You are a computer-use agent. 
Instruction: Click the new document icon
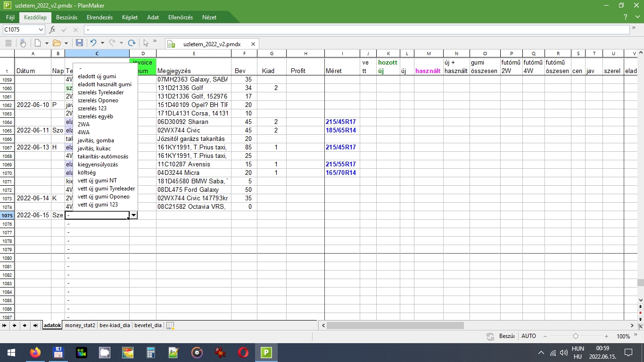[x=37, y=43]
